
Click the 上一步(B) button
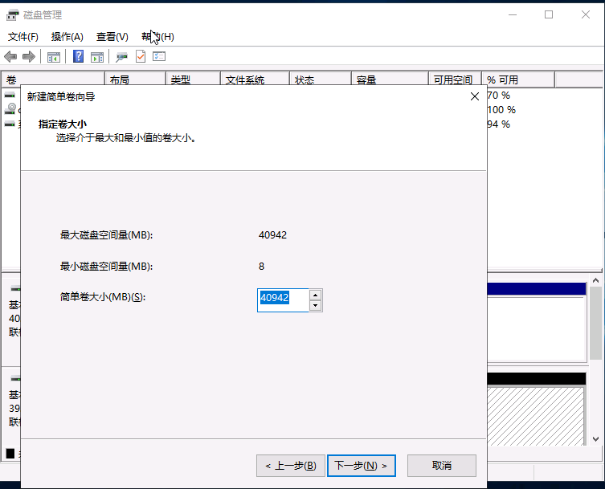point(290,466)
